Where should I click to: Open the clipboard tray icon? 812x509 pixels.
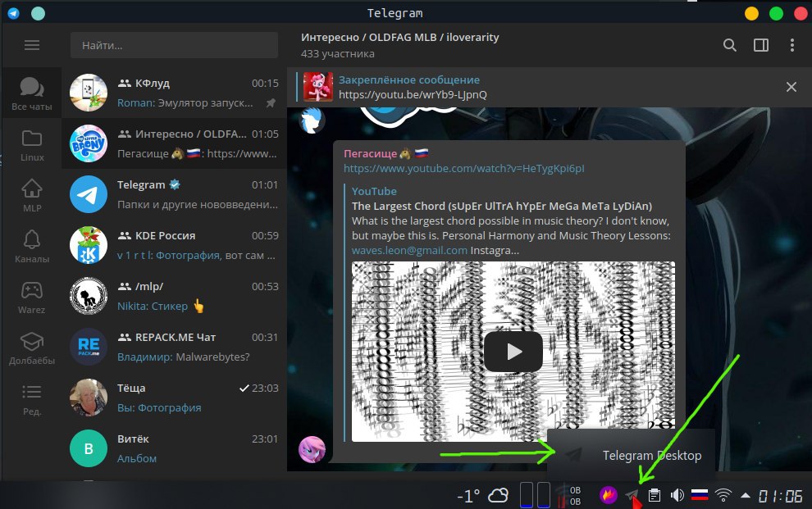654,496
